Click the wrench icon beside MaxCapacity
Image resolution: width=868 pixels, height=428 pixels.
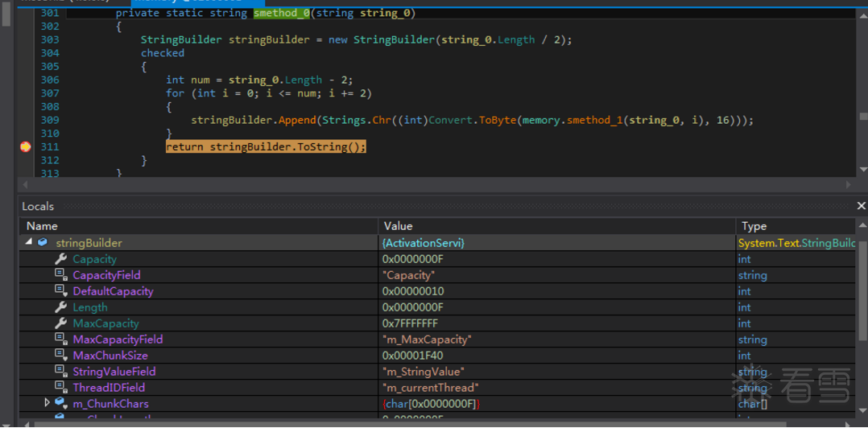tap(60, 323)
